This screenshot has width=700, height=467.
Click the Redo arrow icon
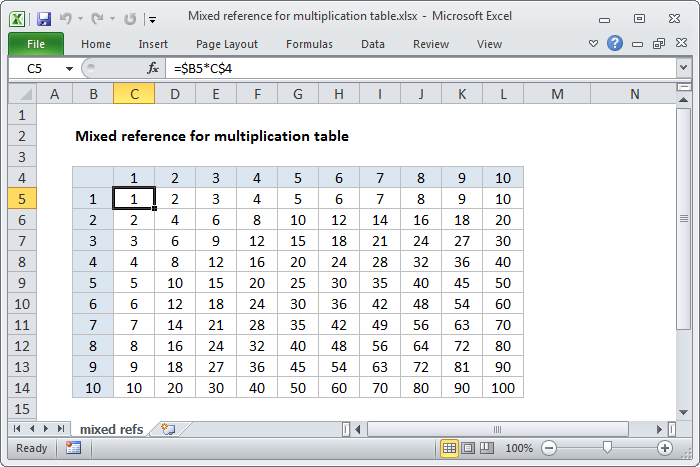point(97,18)
